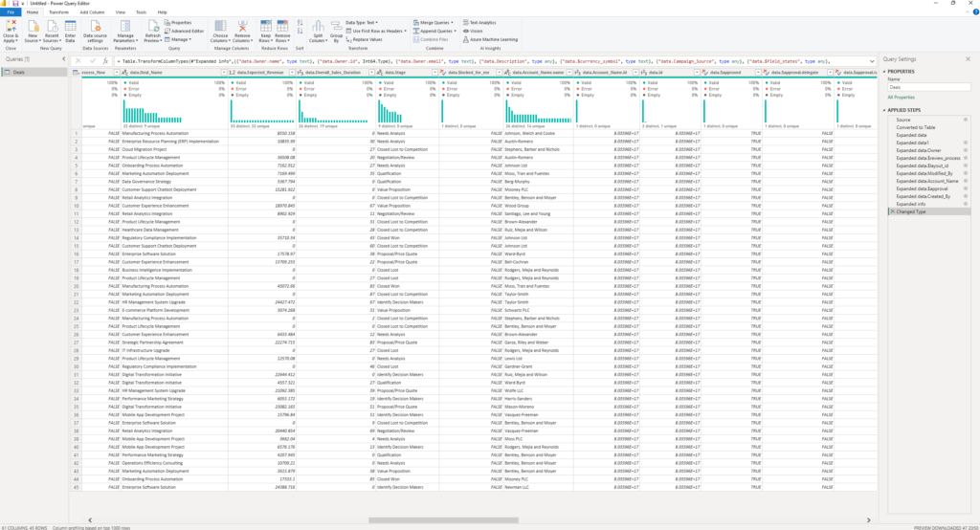Open the Data Type: Text dropdown
This screenshot has width=980, height=530.
pos(362,23)
